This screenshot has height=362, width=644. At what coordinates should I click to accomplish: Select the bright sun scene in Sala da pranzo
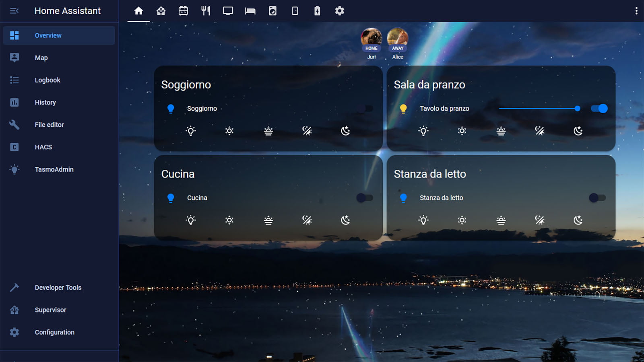pos(462,130)
